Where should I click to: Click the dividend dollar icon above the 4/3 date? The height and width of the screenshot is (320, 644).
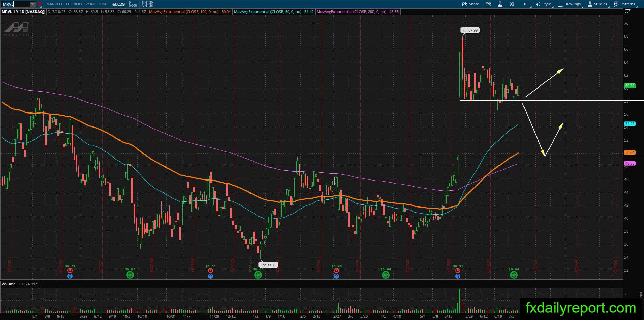coord(386,275)
